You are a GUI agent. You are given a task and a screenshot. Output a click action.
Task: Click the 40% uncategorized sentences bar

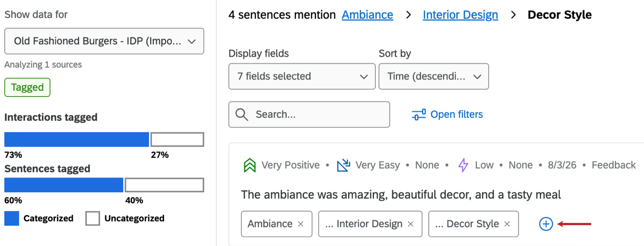point(164,185)
